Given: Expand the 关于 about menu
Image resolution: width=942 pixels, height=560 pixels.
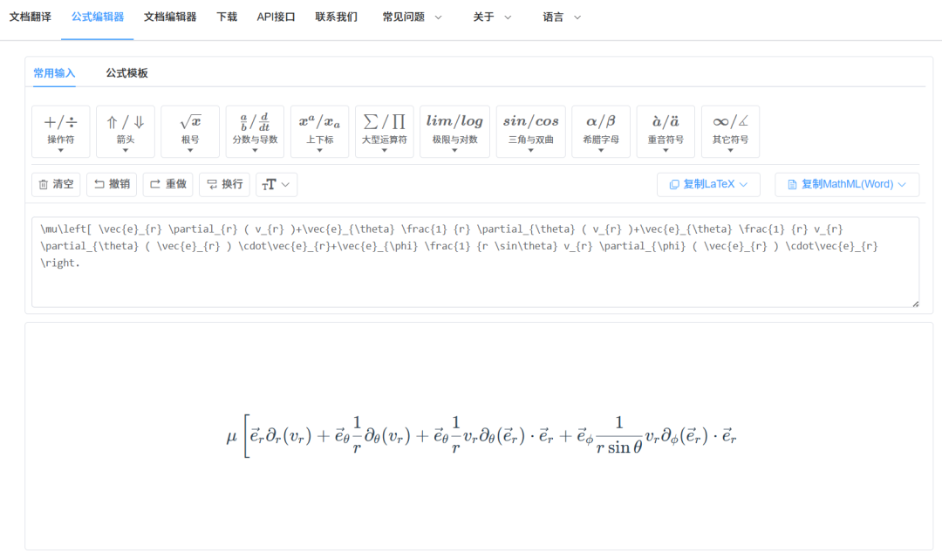Looking at the screenshot, I should [x=492, y=17].
